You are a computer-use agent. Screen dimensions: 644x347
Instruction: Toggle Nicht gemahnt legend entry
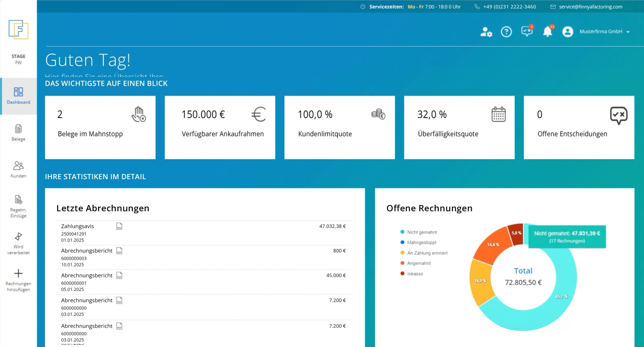pos(419,232)
